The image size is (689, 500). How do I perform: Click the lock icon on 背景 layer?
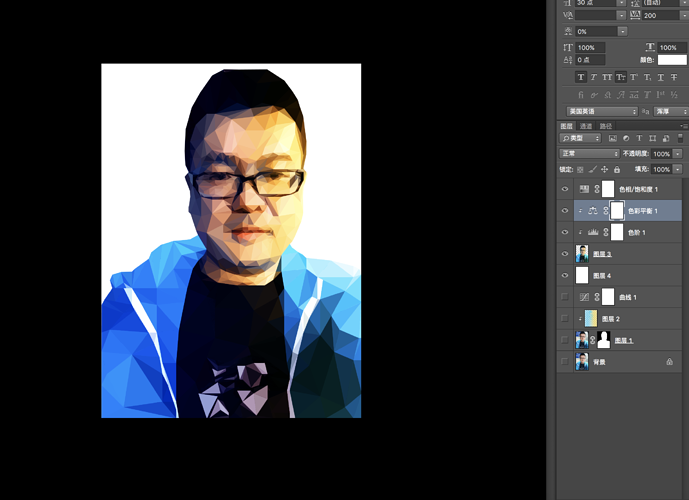pyautogui.click(x=669, y=362)
